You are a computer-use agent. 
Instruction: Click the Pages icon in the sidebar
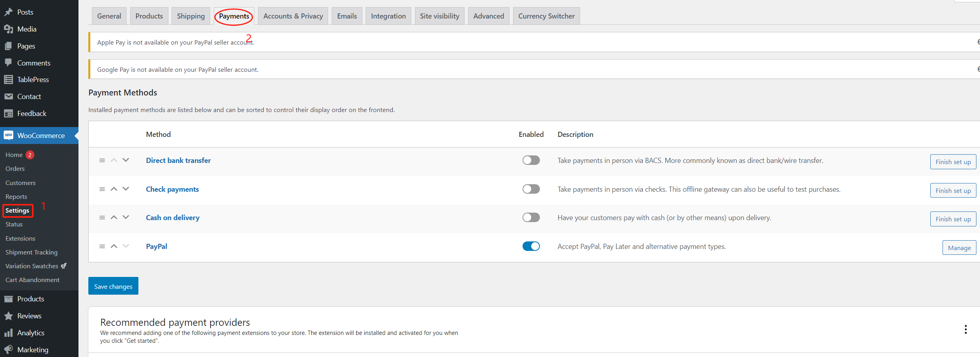pos(8,46)
